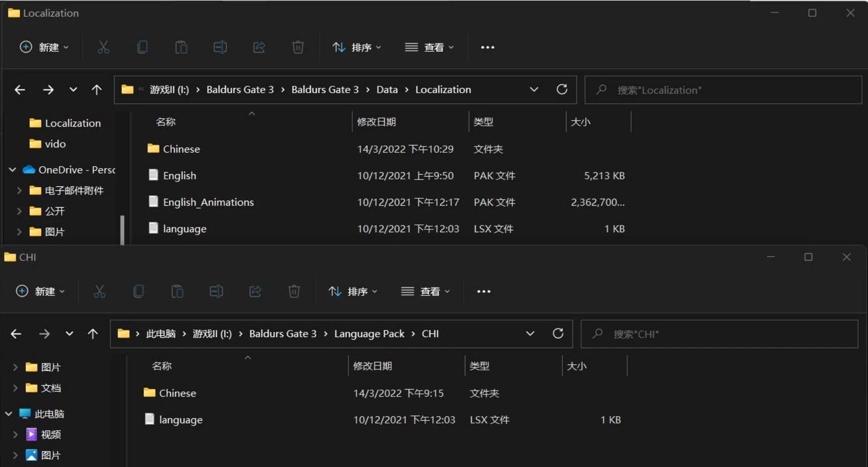Expand address history in Localization address bar
Screen dimensions: 868x467
coord(534,90)
